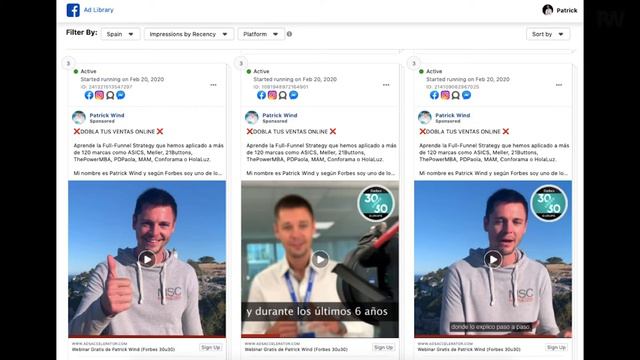Open the Platform filter dropdown
This screenshot has height=360, width=640.
pyautogui.click(x=261, y=34)
